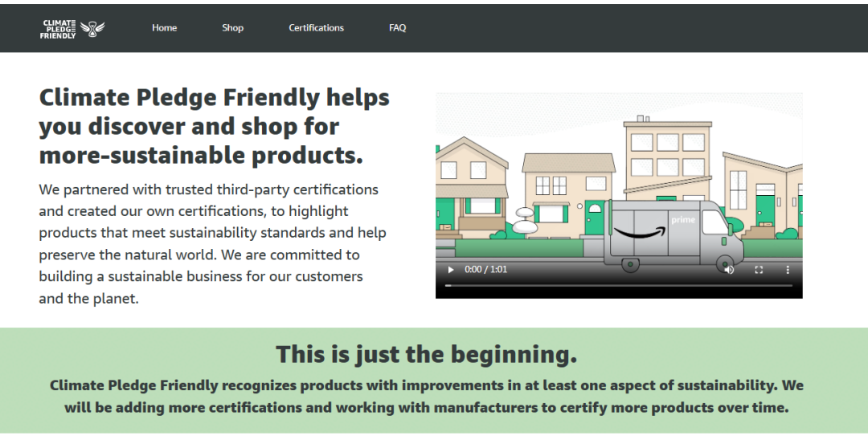Viewport: 868px width, 440px height.
Task: Click the heading 'This is just the beginning.'
Action: (x=426, y=354)
